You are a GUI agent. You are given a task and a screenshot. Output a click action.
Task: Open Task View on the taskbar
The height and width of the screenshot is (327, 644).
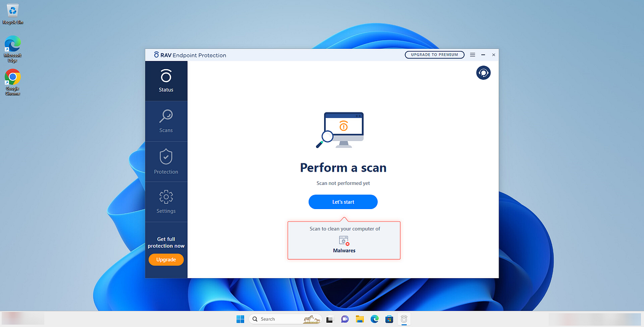[330, 319]
